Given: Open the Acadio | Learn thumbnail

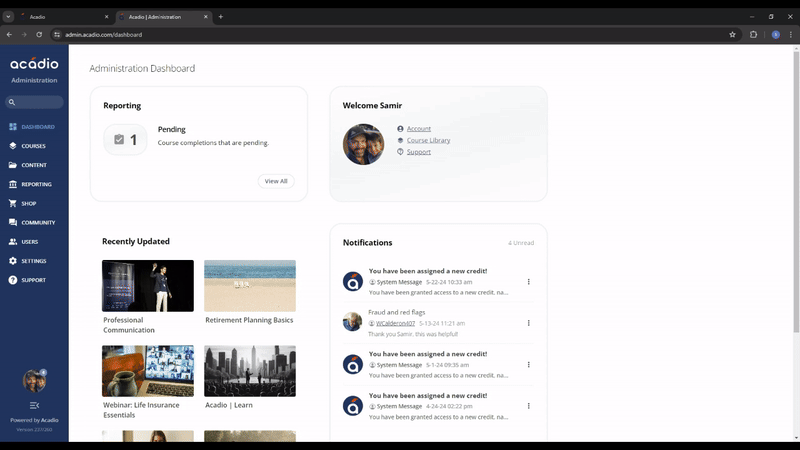Looking at the screenshot, I should 250,371.
